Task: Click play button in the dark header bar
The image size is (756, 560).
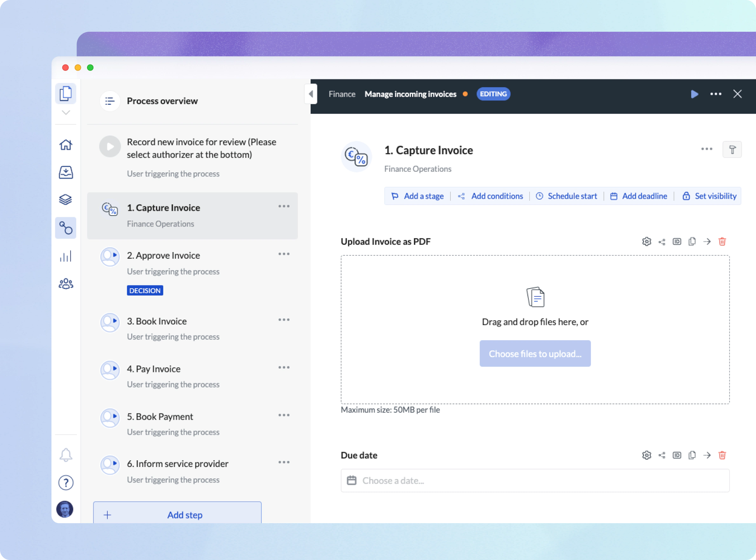Action: 694,94
